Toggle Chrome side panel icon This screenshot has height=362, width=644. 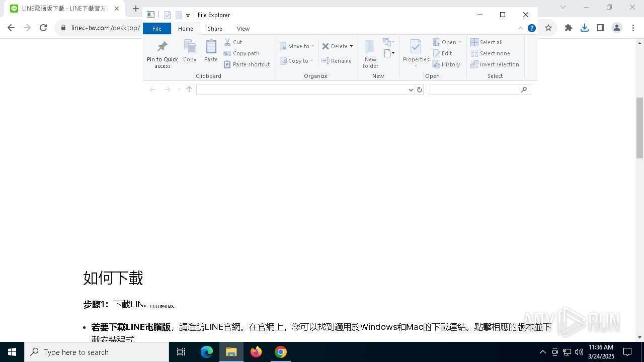[601, 28]
